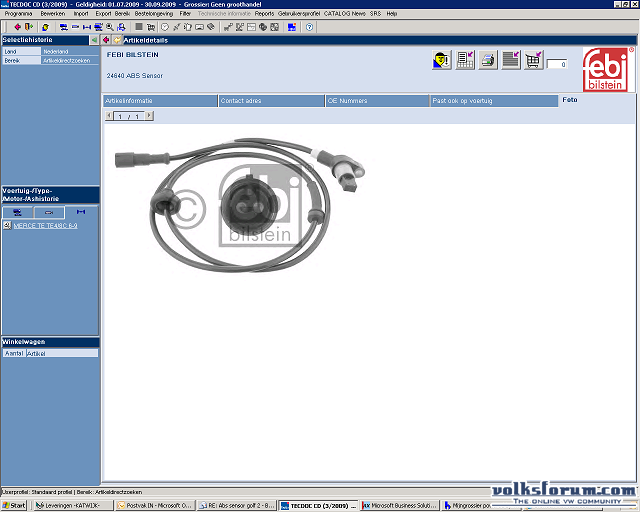The height and width of the screenshot is (512, 640).
Task: Click the tilted book icon in toolbar
Action: 211,27
